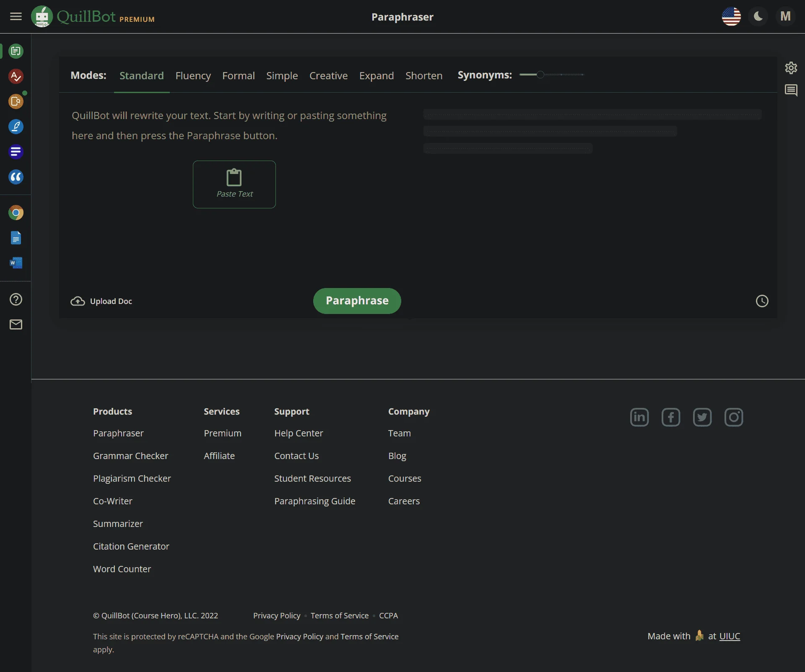Visit QuillBot Twitter page
Viewport: 805px width, 672px height.
coord(702,417)
